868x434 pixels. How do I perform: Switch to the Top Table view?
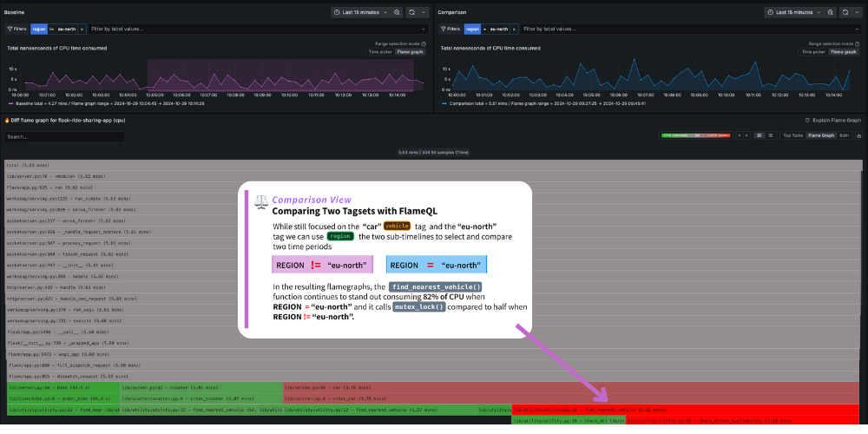pyautogui.click(x=792, y=135)
